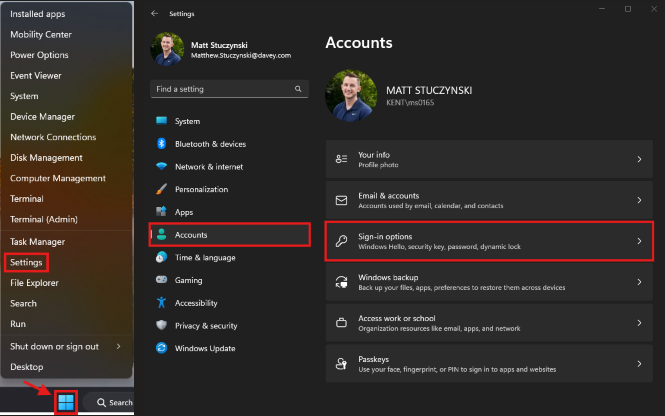Click the taskbar Search box
The image size is (665, 416).
coord(109,402)
